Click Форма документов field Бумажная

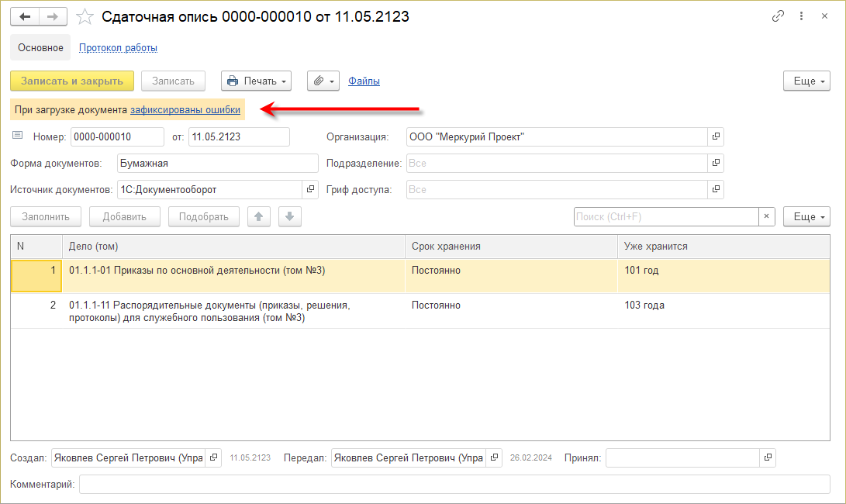(x=217, y=163)
